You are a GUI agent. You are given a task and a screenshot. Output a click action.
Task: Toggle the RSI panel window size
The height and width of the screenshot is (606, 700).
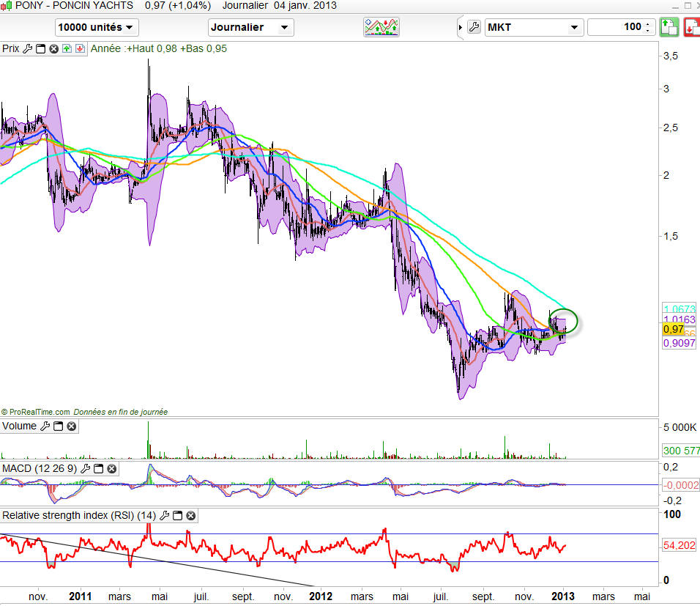tap(177, 516)
